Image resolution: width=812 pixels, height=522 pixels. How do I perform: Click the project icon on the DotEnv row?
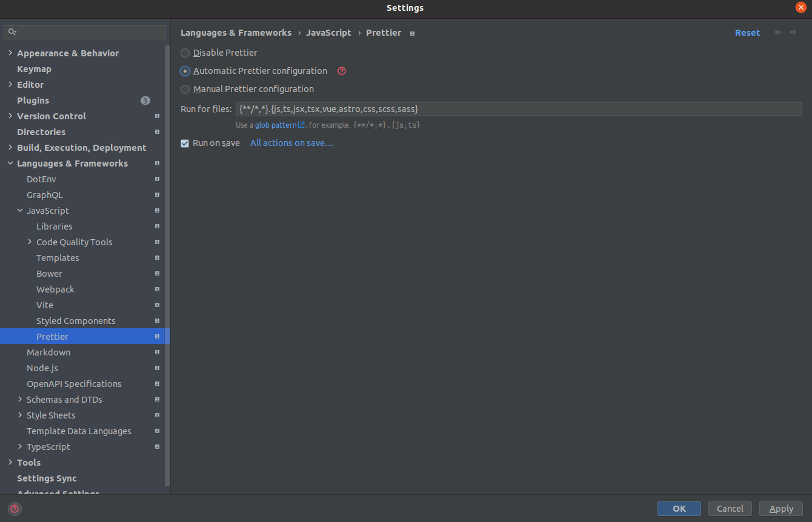pos(157,179)
